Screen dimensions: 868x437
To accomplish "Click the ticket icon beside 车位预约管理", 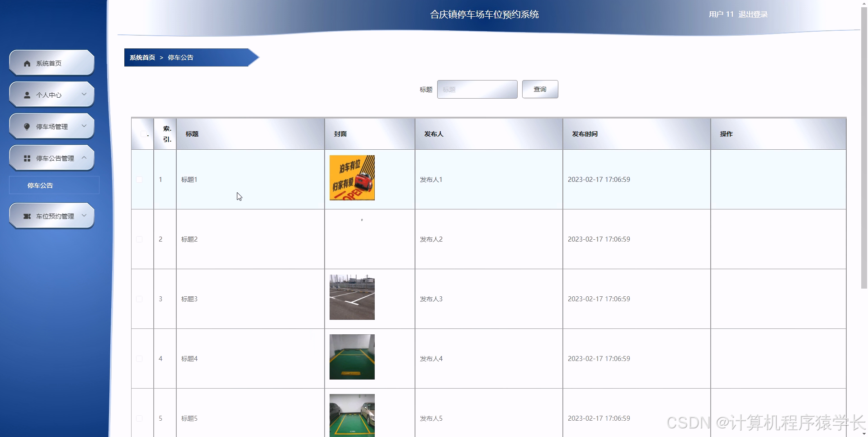I will (x=27, y=216).
